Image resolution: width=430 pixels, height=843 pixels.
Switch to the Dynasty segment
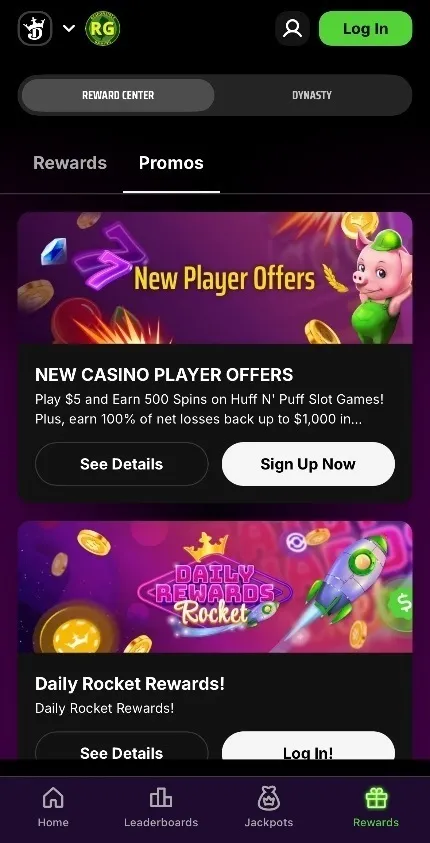coord(312,95)
